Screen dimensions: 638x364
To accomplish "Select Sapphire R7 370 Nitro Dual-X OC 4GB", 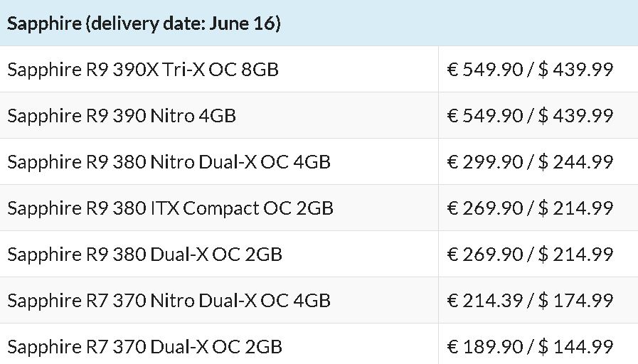I will pyautogui.click(x=169, y=301).
